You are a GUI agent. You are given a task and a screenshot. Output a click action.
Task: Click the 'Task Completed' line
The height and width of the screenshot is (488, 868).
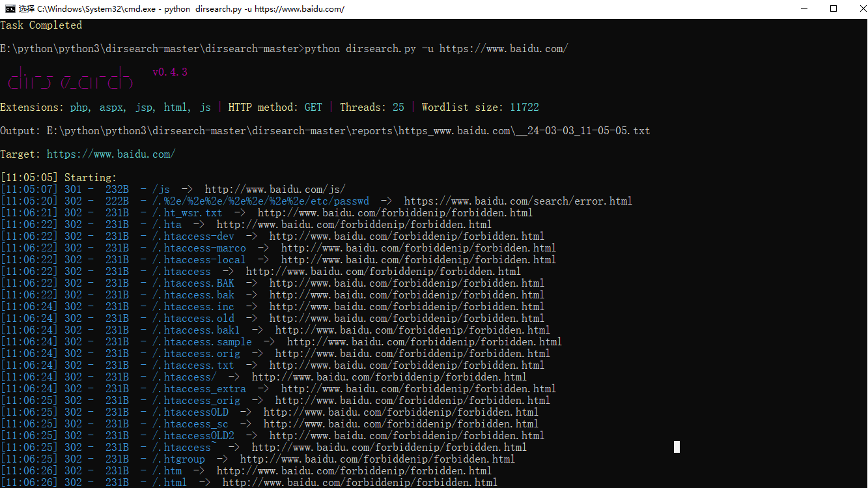[x=41, y=25]
